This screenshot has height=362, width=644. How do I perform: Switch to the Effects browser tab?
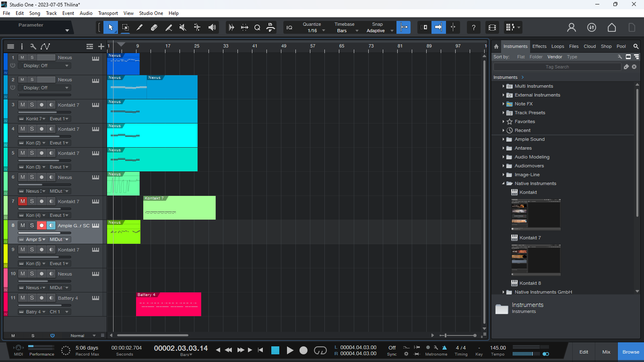click(x=539, y=46)
